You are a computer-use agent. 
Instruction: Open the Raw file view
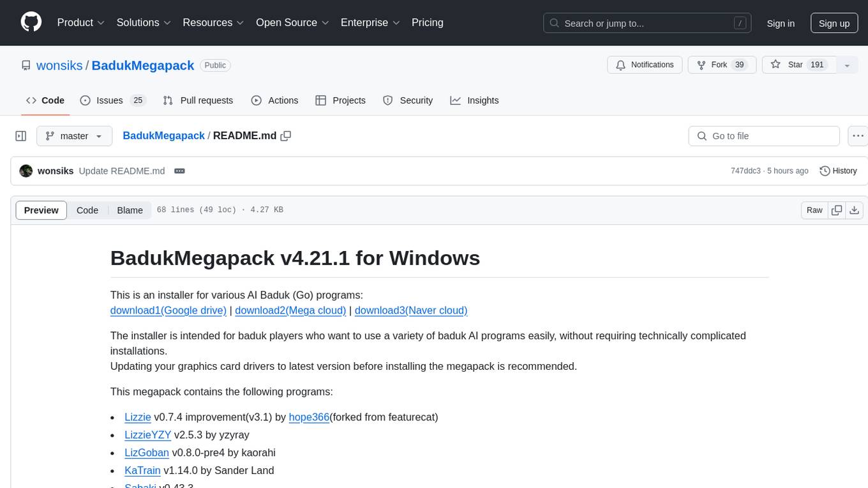click(814, 210)
